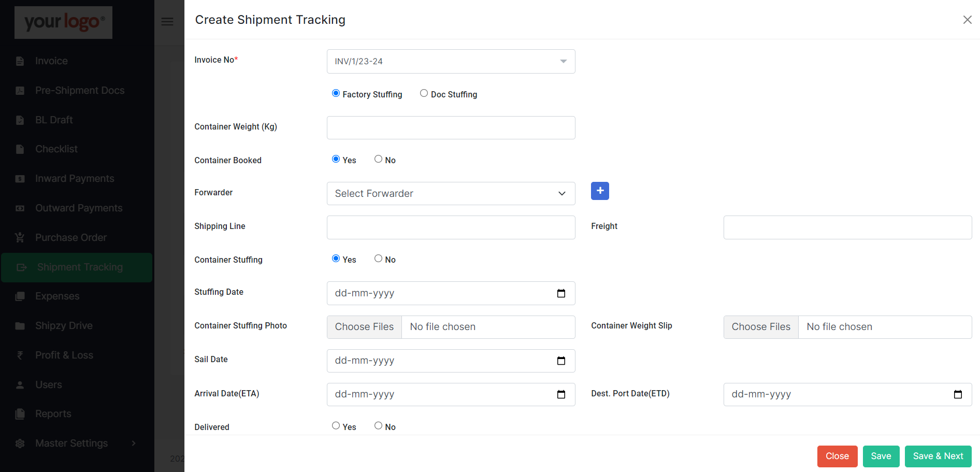The height and width of the screenshot is (472, 980).
Task: Open the Sail Date calendar picker icon
Action: coord(561,361)
